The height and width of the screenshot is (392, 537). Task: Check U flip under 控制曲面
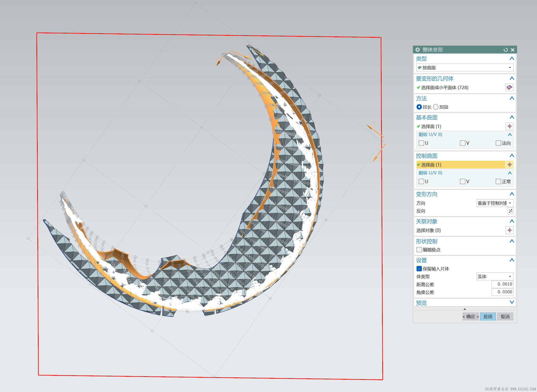point(421,181)
